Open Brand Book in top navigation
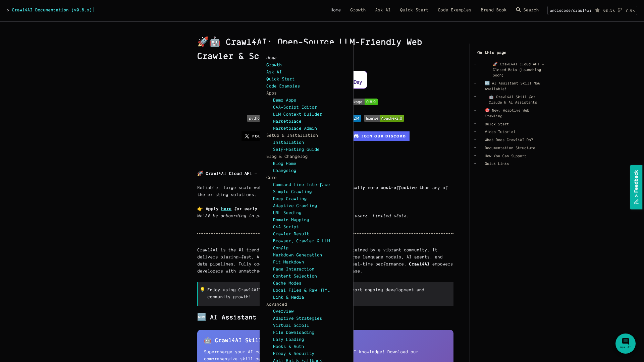 tap(493, 10)
